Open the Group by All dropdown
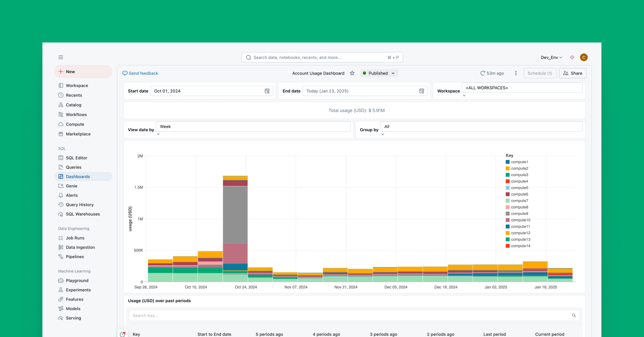 click(x=481, y=127)
